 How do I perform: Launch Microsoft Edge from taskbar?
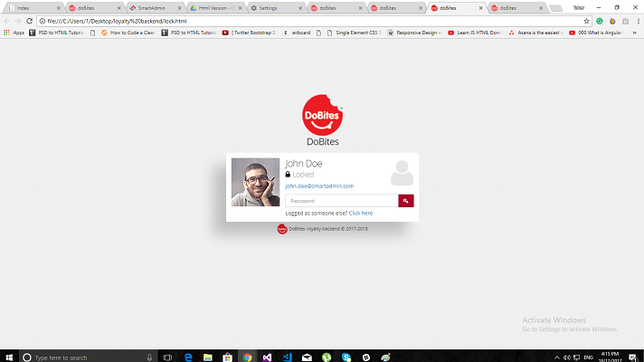coord(188,357)
